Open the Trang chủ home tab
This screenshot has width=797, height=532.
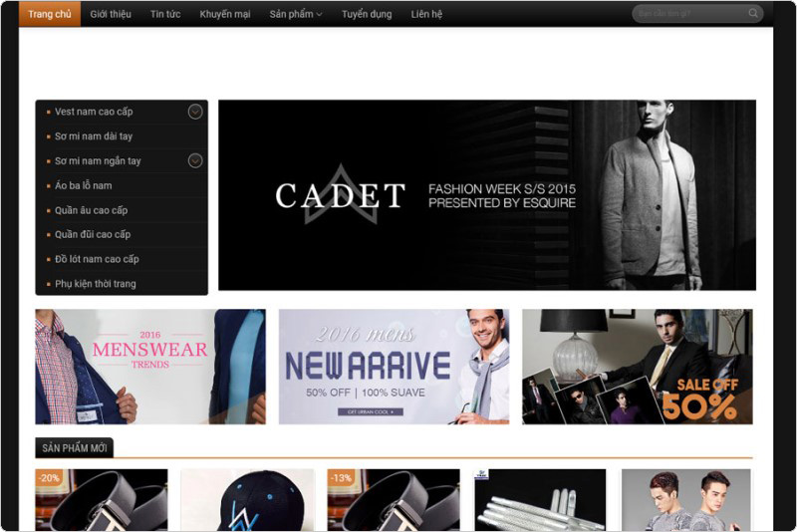point(50,14)
